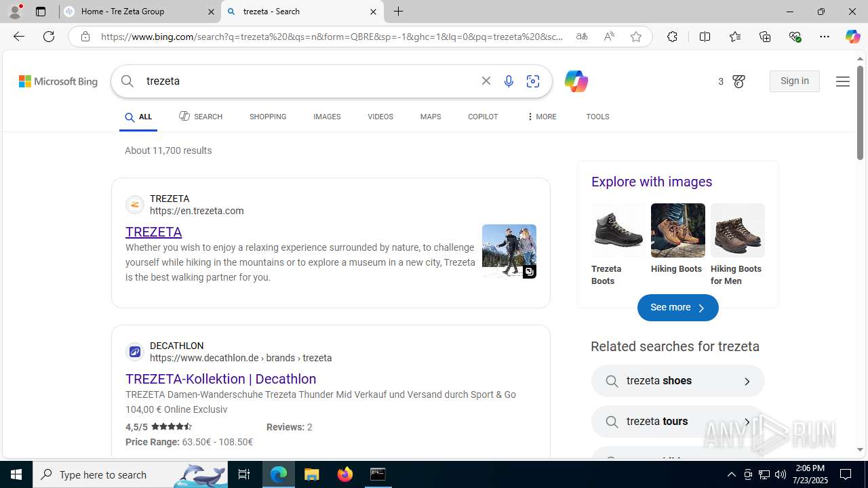Open Copilot logo next to search box
Image resolution: width=868 pixels, height=488 pixels.
(576, 81)
